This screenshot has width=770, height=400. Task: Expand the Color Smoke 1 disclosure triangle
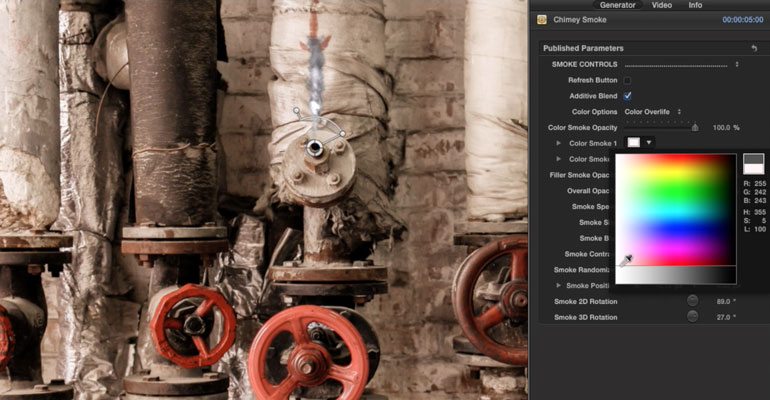pos(558,143)
